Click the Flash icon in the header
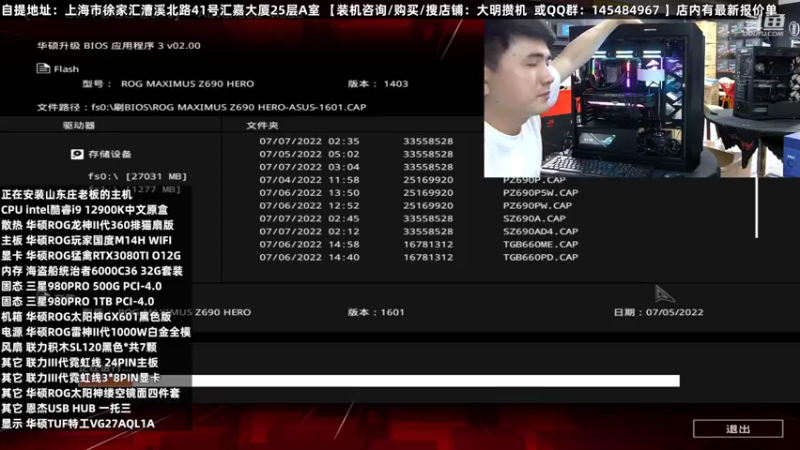 [x=43, y=68]
